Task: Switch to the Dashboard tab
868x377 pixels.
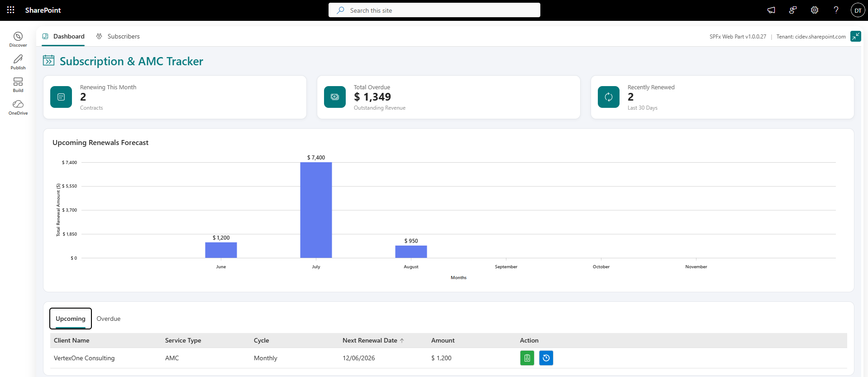Action: pos(63,36)
